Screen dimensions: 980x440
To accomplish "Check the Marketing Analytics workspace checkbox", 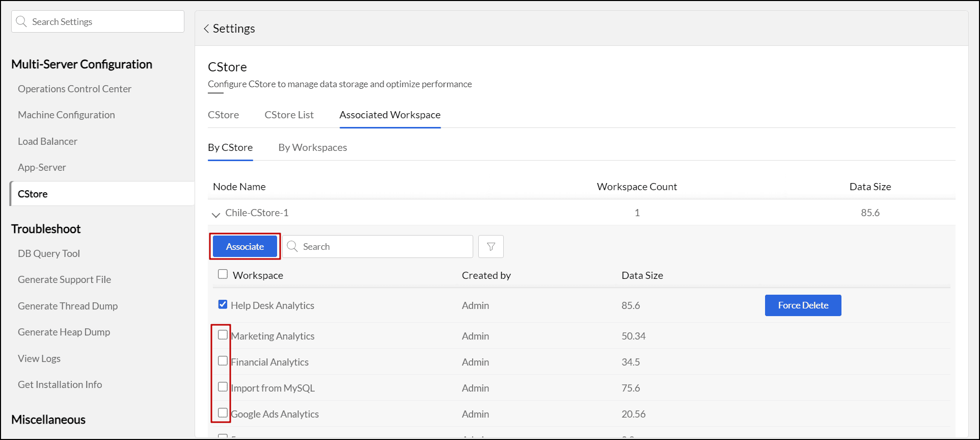I will 223,335.
